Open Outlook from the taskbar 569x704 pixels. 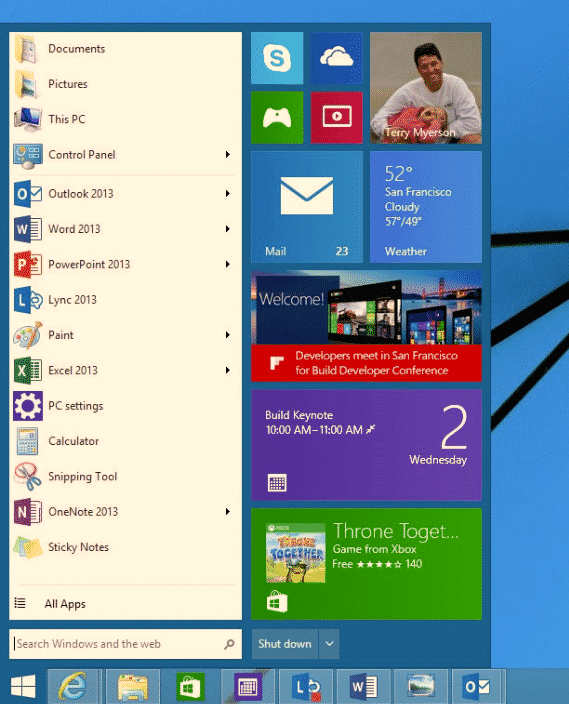(479, 686)
